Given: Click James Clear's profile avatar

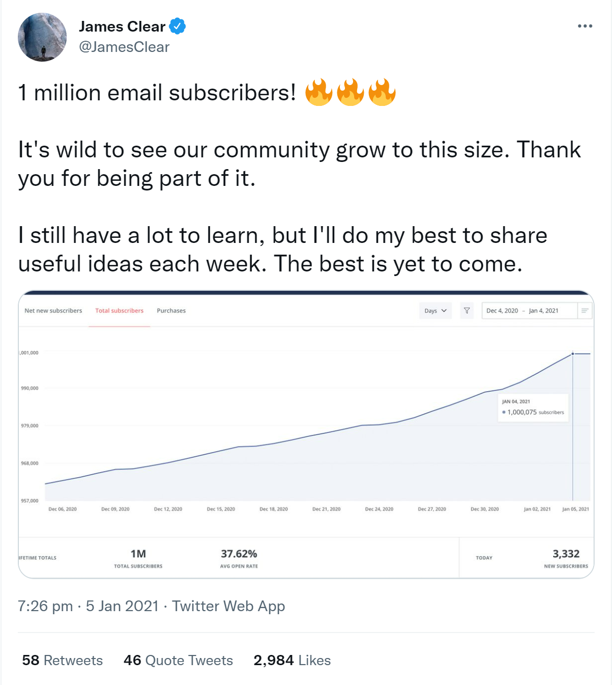Looking at the screenshot, I should 42,37.
